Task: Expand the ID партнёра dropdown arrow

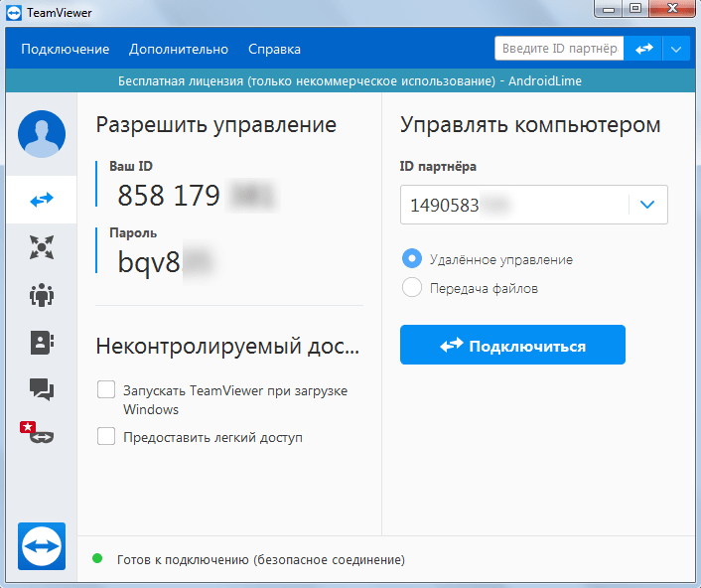Action: tap(647, 205)
